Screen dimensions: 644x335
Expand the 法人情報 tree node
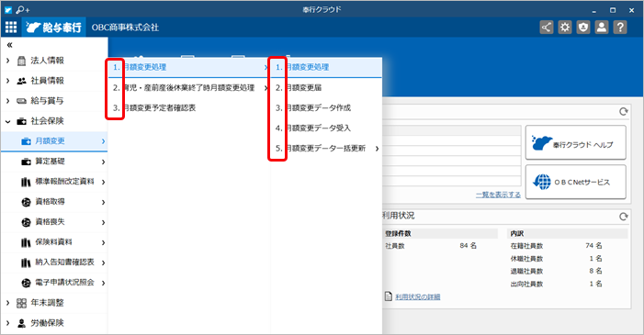point(7,61)
